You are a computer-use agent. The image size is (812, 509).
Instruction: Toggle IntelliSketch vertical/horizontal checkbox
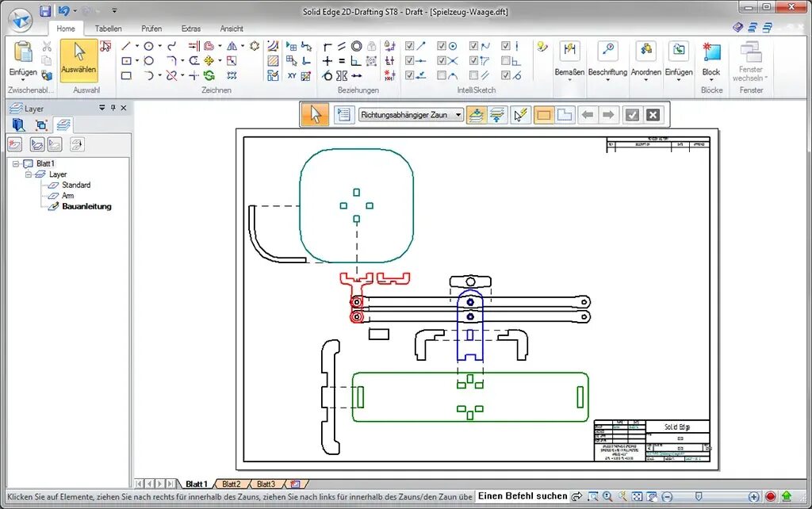505,46
